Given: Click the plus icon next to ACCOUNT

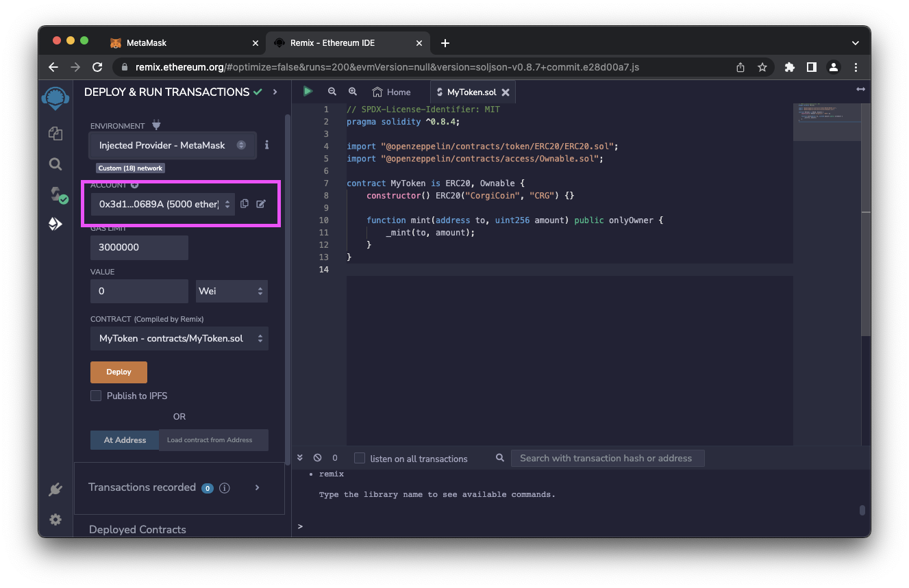Looking at the screenshot, I should point(134,185).
